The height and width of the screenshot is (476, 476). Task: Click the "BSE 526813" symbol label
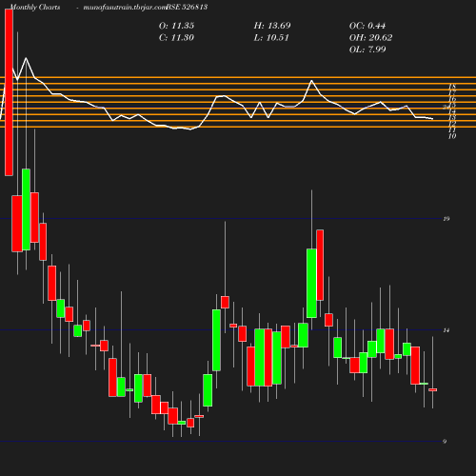click(x=187, y=7)
